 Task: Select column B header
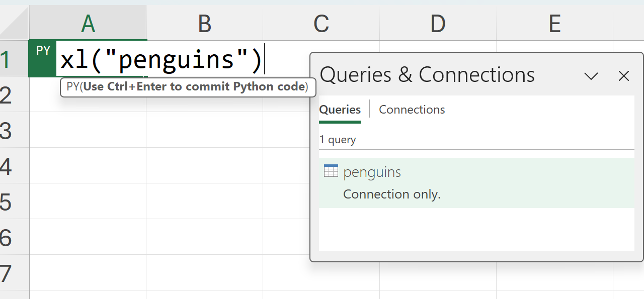click(x=204, y=24)
